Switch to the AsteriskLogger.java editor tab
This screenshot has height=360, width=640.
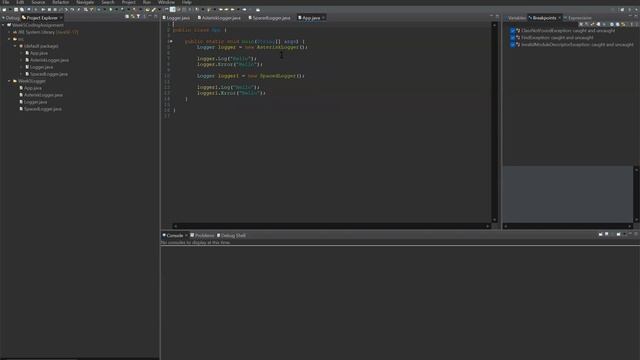point(219,18)
